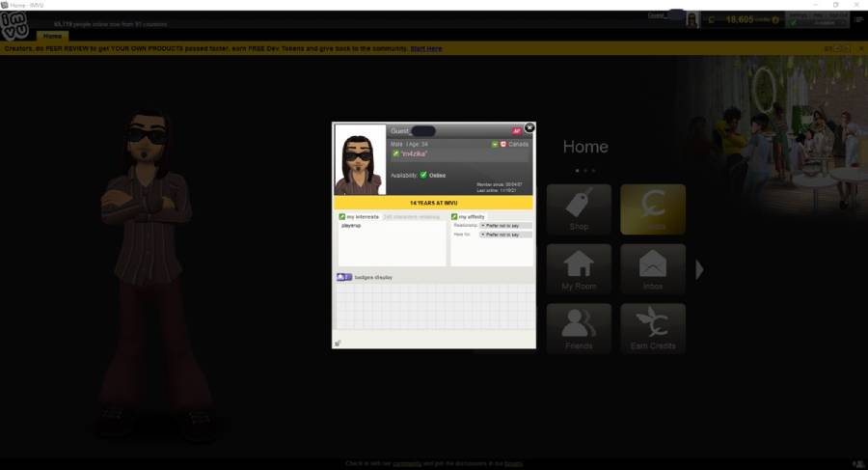Open the Earn Credits tile
This screenshot has height=470, width=868.
tap(653, 328)
